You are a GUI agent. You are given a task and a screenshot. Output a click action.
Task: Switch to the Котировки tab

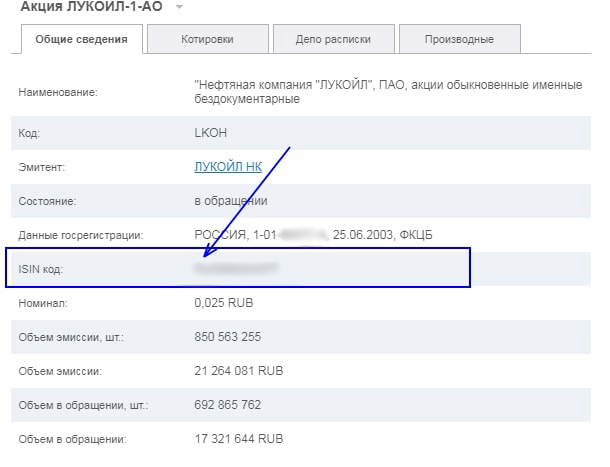click(x=208, y=39)
